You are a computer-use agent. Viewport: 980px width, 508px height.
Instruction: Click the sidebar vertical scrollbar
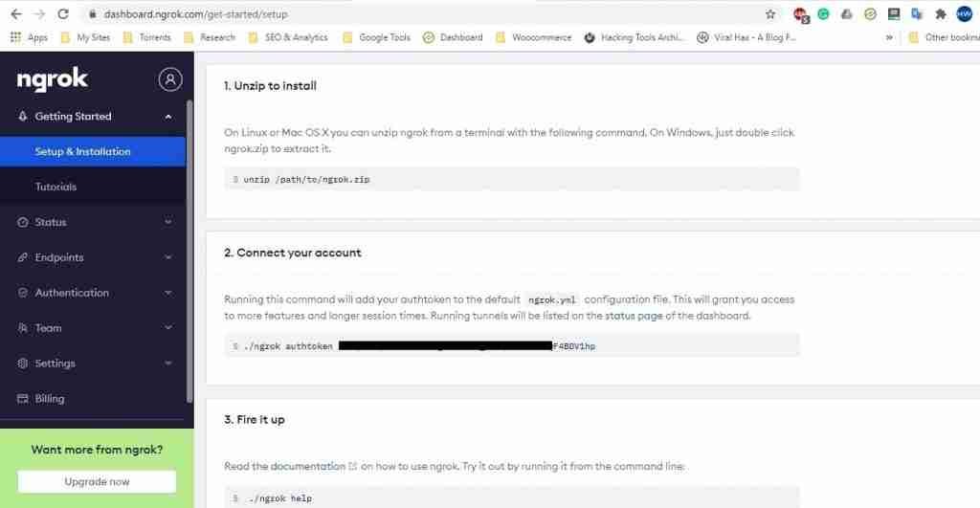[189, 252]
